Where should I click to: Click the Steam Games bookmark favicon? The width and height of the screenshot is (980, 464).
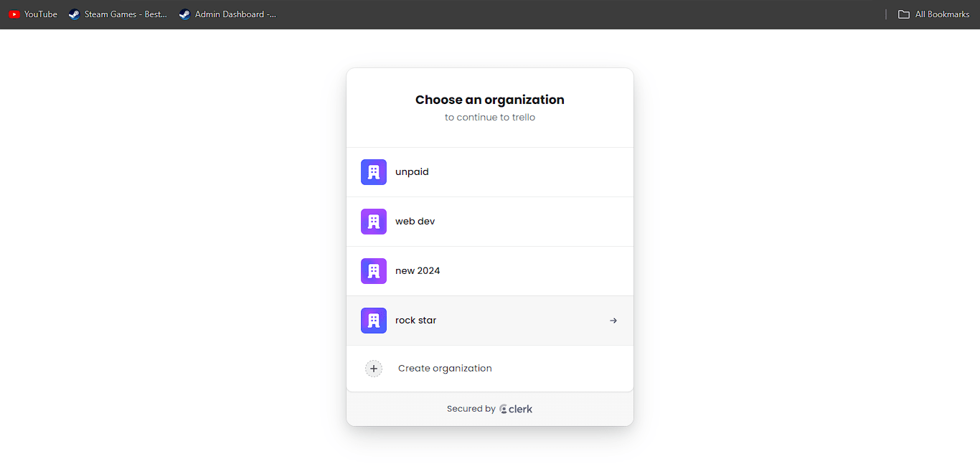click(x=75, y=14)
